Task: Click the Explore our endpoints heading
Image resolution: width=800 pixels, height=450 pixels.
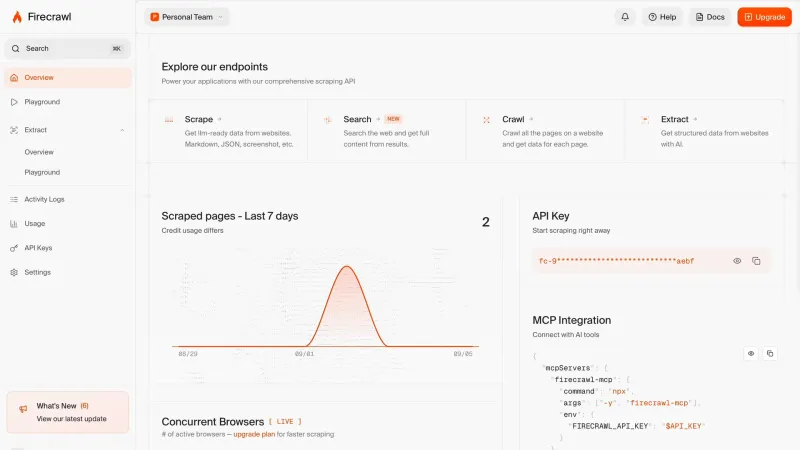Action: pyautogui.click(x=214, y=67)
